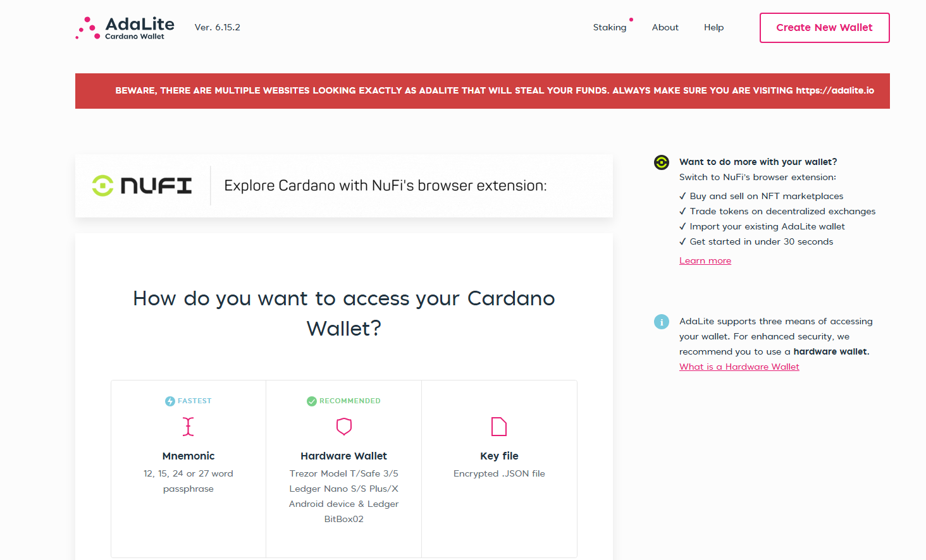Click the AdaLite logo icon
This screenshot has width=926, height=560.
click(89, 27)
